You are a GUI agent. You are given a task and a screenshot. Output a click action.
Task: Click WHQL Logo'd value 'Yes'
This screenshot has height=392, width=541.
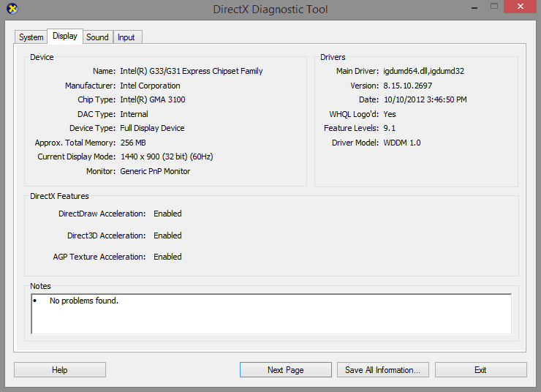pos(390,114)
